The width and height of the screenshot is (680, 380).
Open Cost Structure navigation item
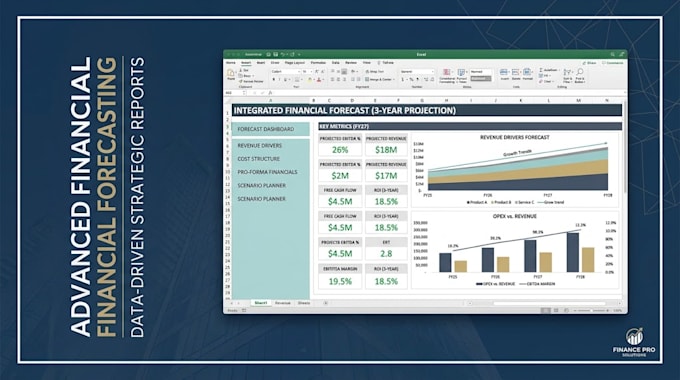(258, 159)
